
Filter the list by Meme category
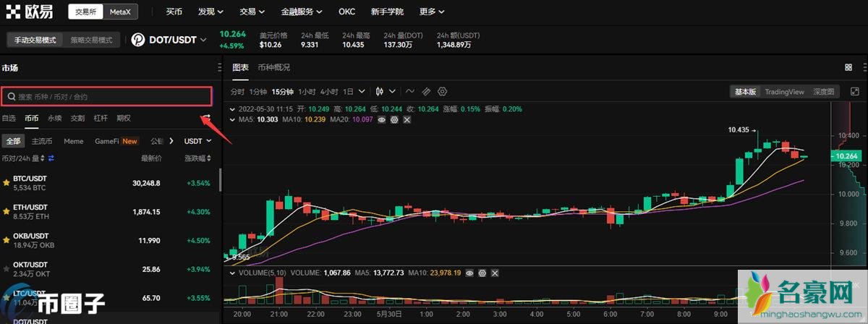pos(74,141)
